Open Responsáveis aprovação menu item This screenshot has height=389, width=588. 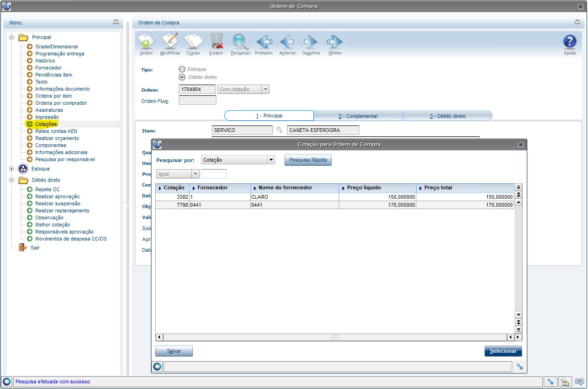[64, 232]
